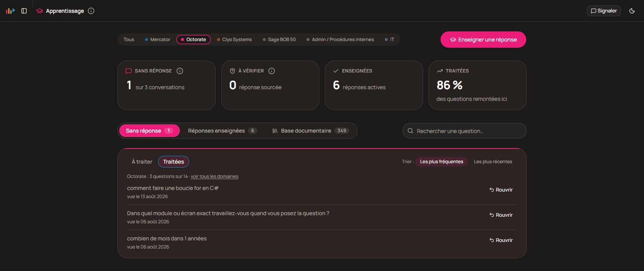This screenshot has height=271, width=644.
Task: Click the shield icon of À vérifier
Action: (232, 71)
